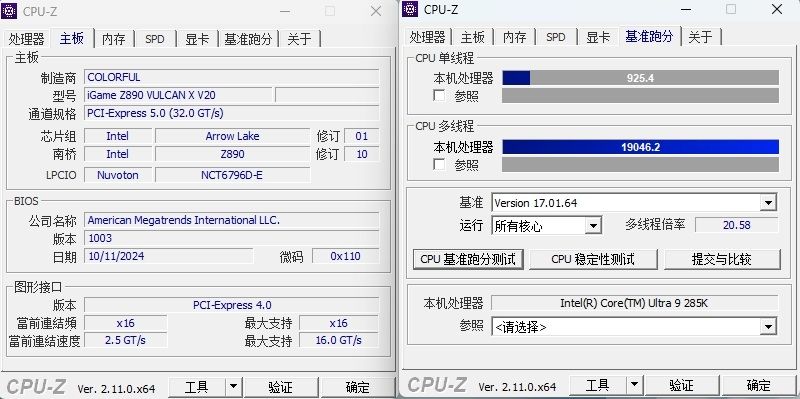The image size is (800, 399).
Task: Click BIOS version field 1003
Action: [x=232, y=238]
